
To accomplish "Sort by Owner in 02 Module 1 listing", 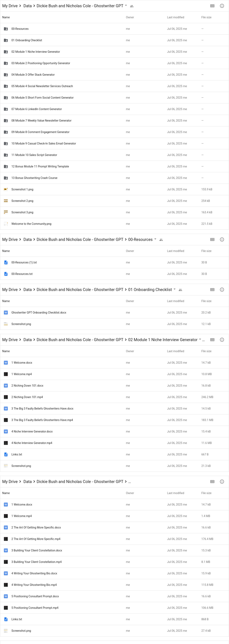I will 130,351.
